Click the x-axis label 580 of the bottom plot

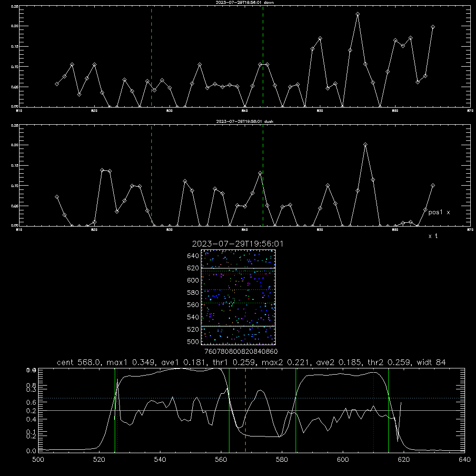tap(282, 460)
